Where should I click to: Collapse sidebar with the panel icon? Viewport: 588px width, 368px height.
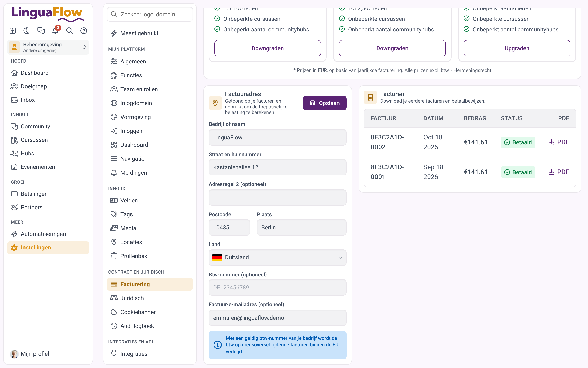pyautogui.click(x=13, y=31)
